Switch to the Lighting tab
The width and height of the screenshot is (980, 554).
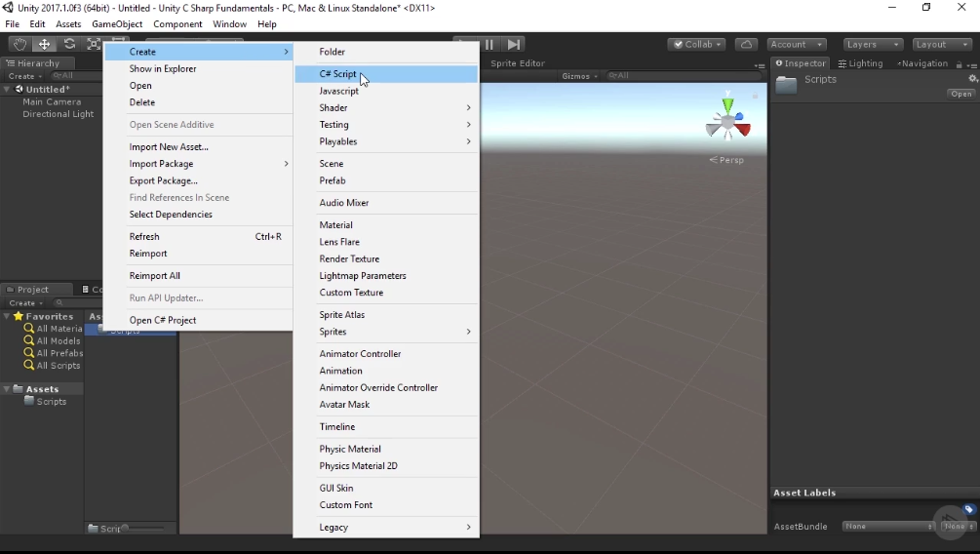[860, 63]
